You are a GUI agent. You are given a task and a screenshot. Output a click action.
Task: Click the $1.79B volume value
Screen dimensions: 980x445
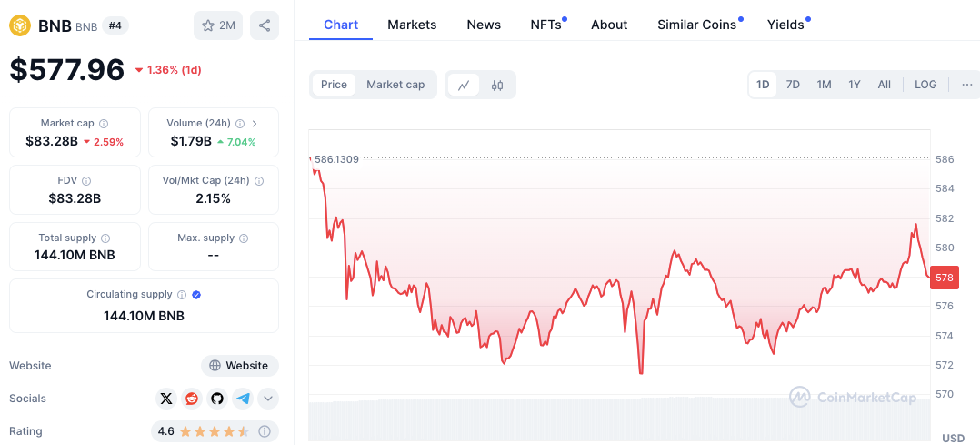coord(191,141)
